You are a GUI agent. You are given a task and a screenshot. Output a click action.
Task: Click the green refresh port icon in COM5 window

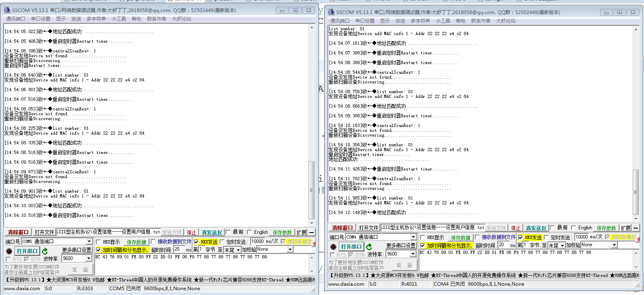(45, 251)
